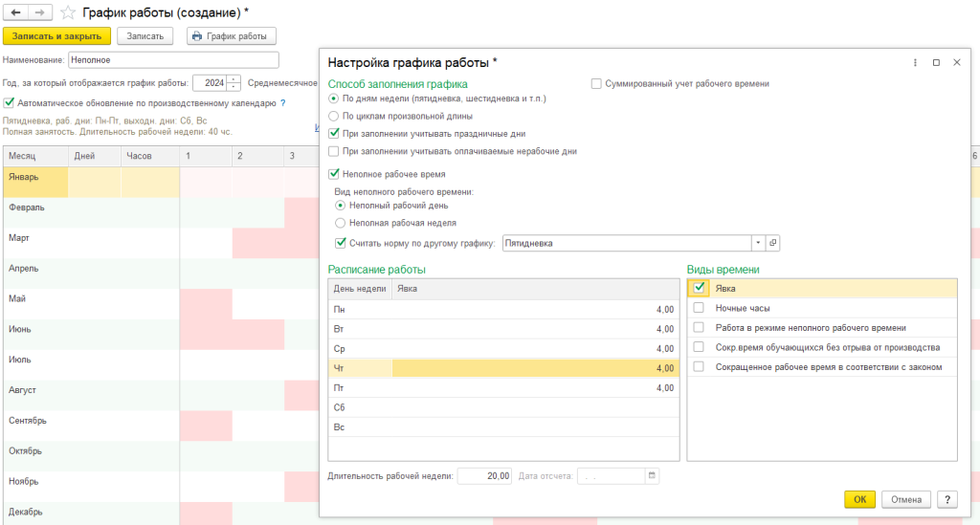Expand the 'Пятидневка' schedule dropdown arrow
This screenshot has height=525, width=980.
[758, 243]
